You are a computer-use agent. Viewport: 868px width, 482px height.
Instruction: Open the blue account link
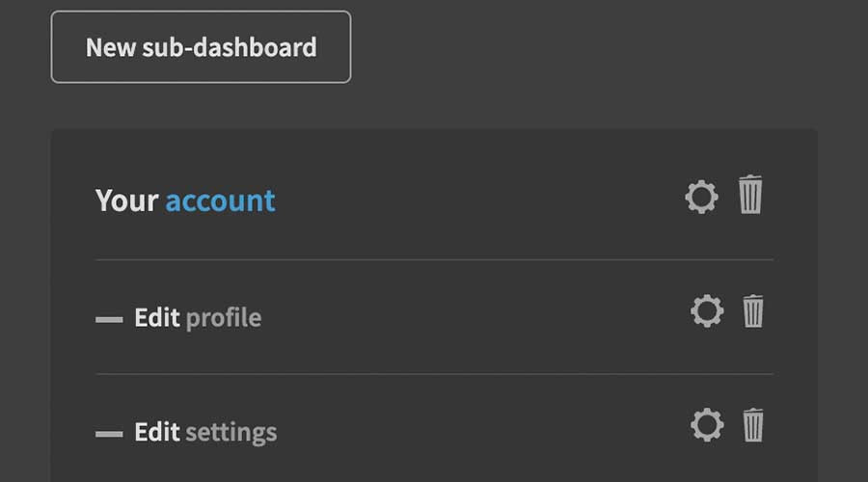(220, 201)
